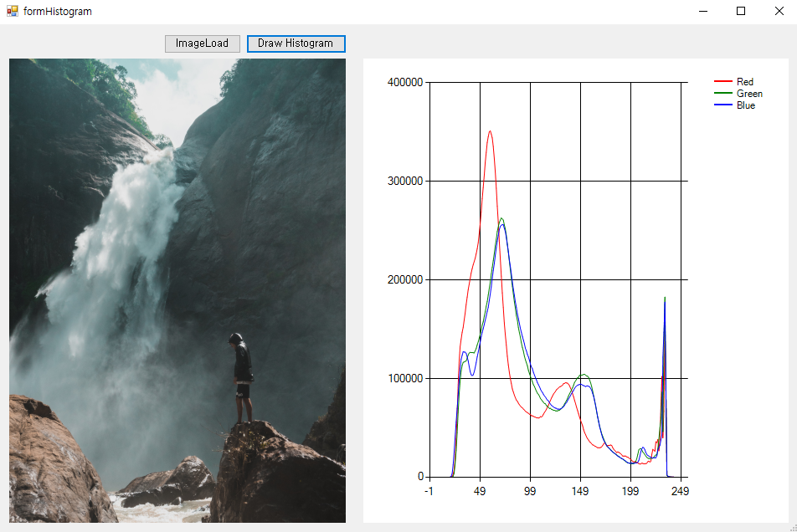Click the waterfall image preview

coord(177,290)
